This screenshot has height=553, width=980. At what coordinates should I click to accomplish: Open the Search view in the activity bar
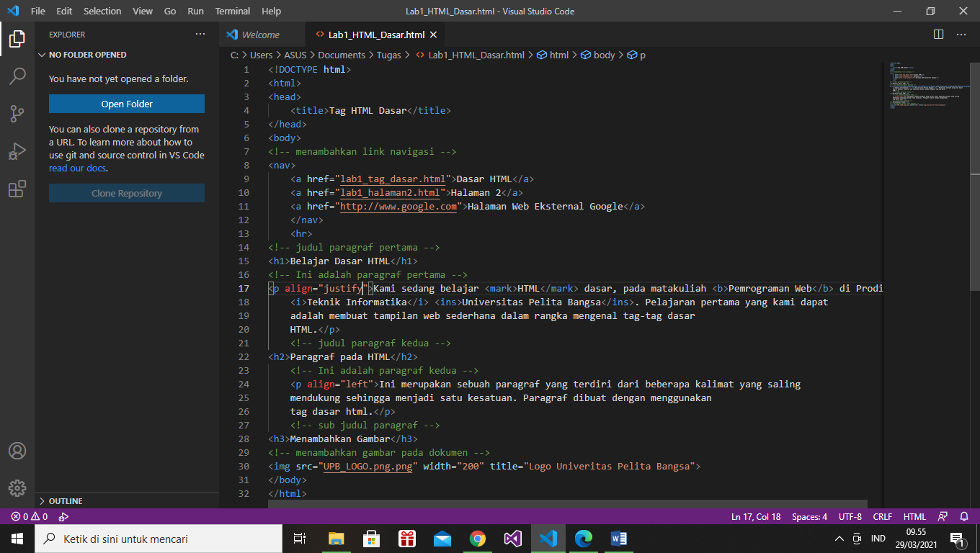coord(17,76)
